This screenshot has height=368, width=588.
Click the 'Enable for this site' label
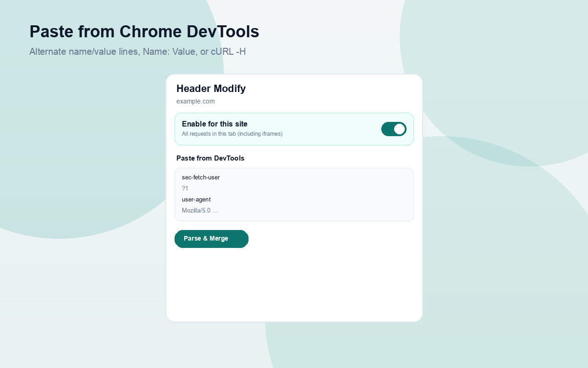[215, 124]
